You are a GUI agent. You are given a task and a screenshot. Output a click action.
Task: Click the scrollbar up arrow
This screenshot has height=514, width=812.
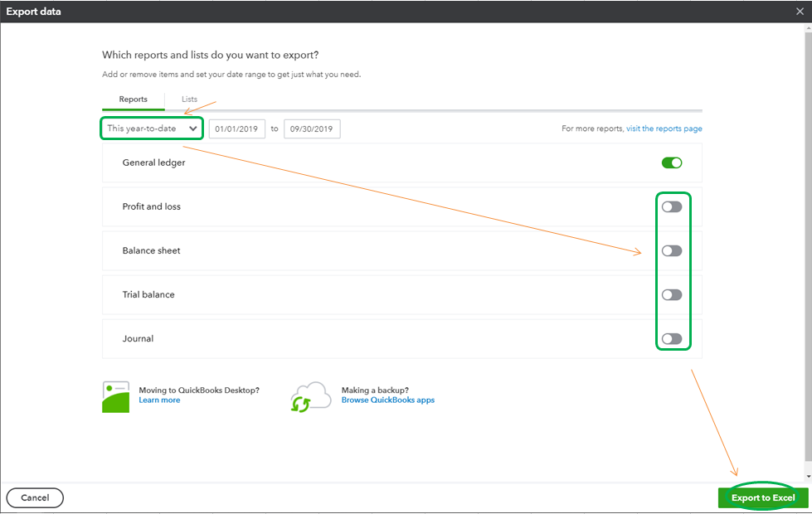tap(809, 28)
